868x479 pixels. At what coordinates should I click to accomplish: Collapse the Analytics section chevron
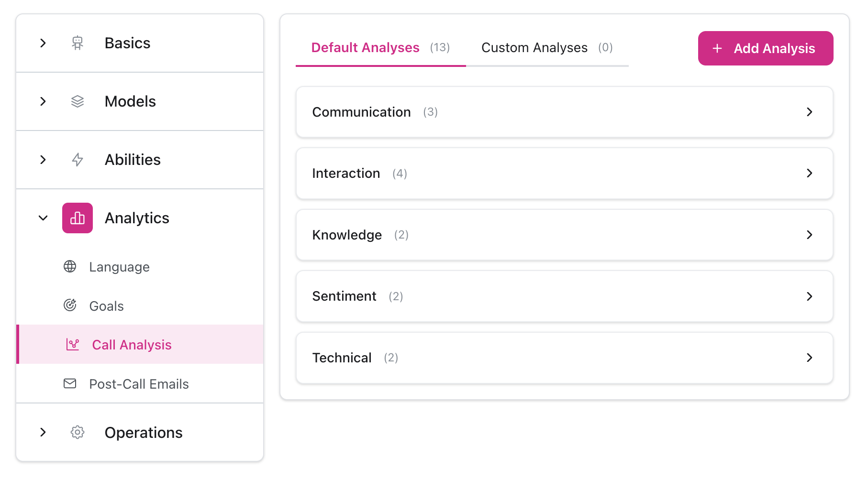pos(43,218)
